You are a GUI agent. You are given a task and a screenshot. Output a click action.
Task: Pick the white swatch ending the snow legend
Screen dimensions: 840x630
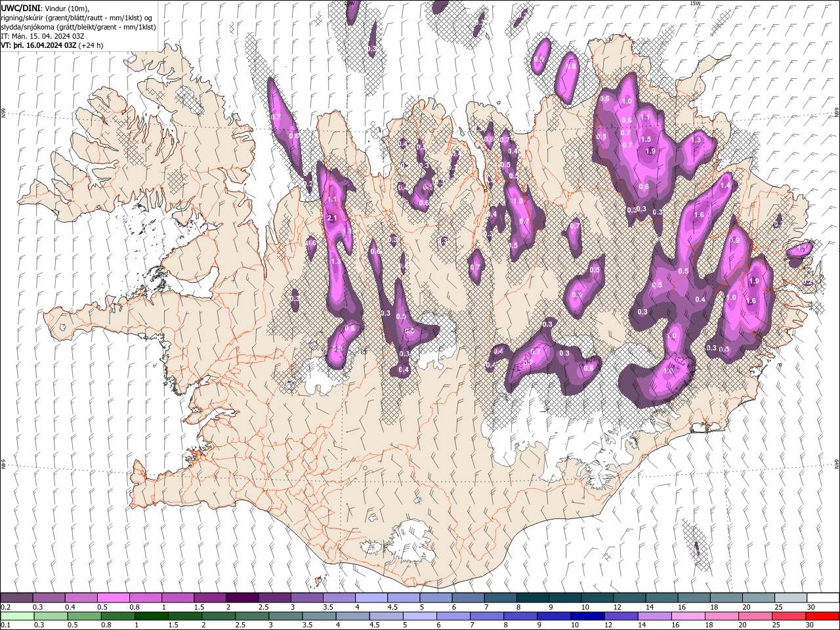[x=822, y=598]
